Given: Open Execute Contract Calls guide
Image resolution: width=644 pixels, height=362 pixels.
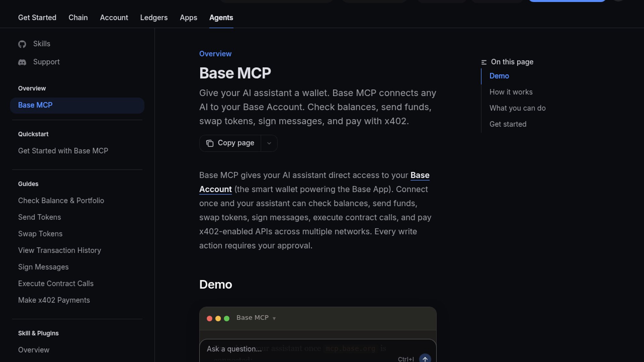Looking at the screenshot, I should point(56,284).
